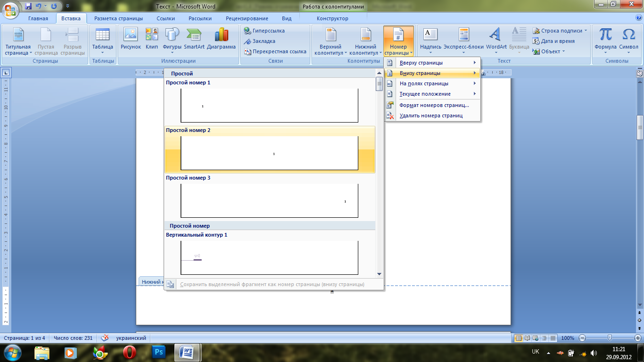644x362 pixels.
Task: Click gallery scrollbar up arrow
Action: pyautogui.click(x=379, y=73)
